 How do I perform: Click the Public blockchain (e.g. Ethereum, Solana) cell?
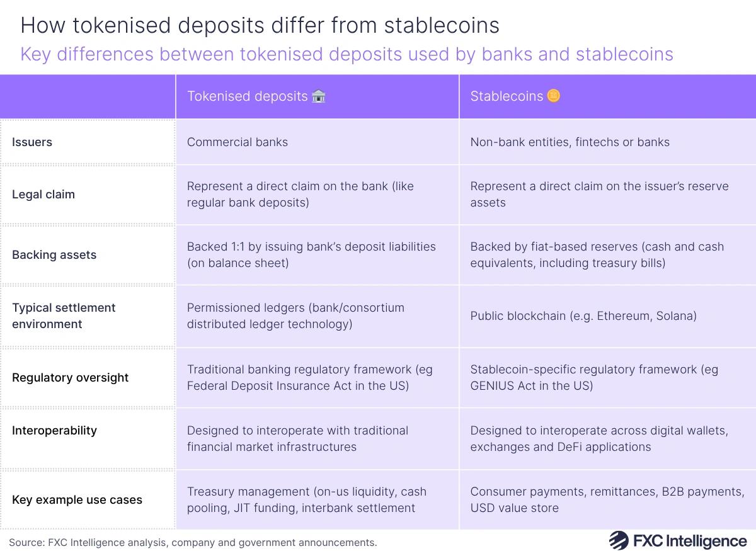607,315
